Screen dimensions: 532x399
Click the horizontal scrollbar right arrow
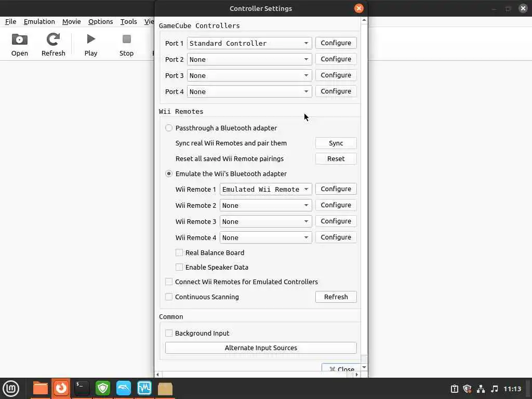[356, 375]
